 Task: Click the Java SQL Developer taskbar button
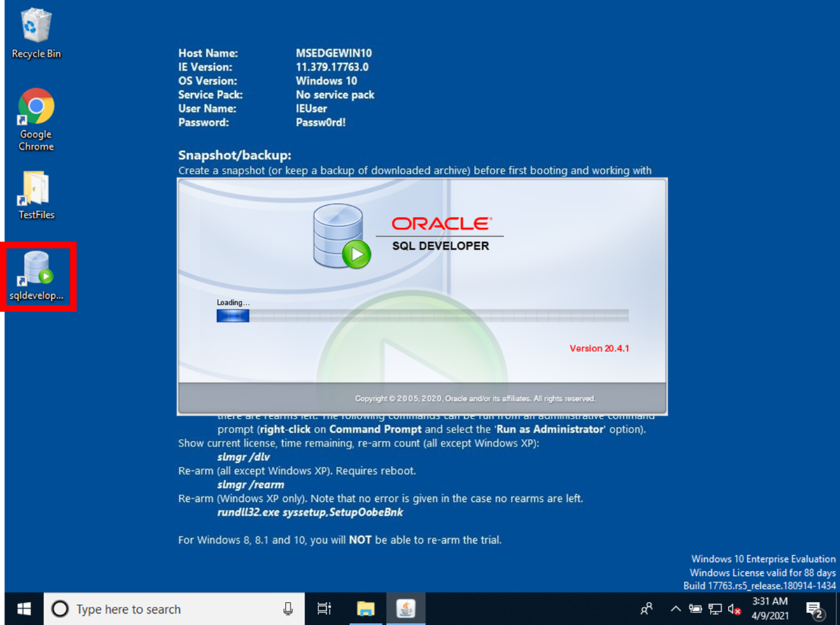[406, 609]
